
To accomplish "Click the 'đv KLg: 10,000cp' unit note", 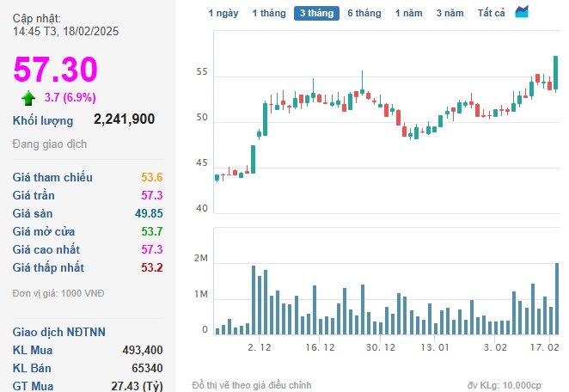I will click(x=504, y=385).
